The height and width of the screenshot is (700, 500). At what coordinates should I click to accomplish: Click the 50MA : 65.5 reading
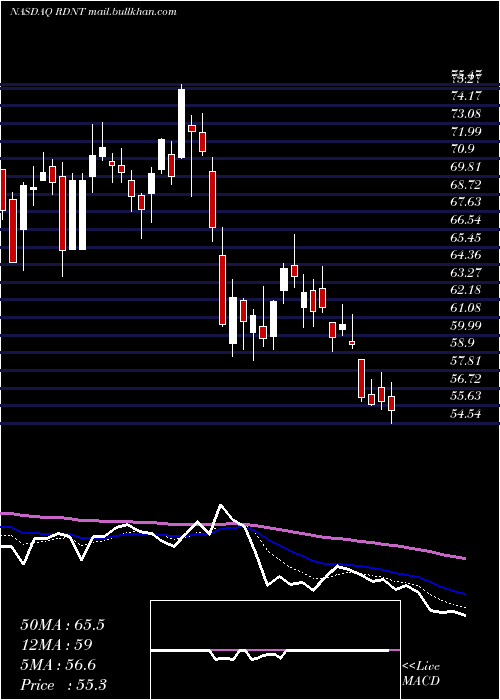pos(62,625)
